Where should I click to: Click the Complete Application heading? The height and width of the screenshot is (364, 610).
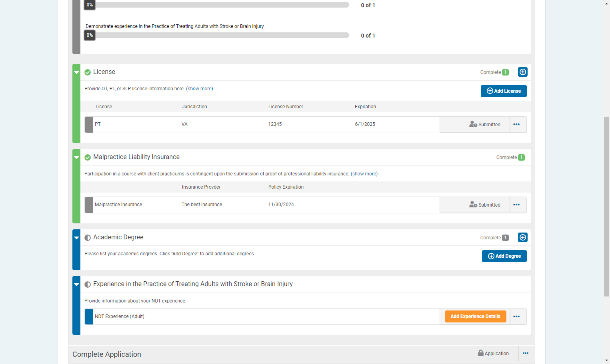click(107, 354)
